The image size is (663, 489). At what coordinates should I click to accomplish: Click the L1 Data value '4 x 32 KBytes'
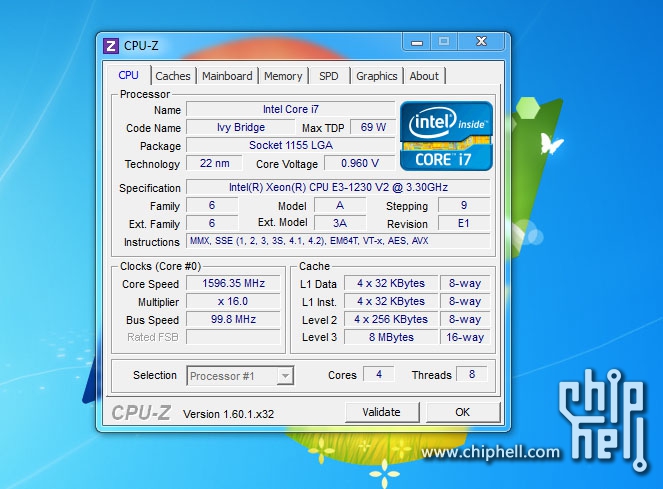pos(391,283)
